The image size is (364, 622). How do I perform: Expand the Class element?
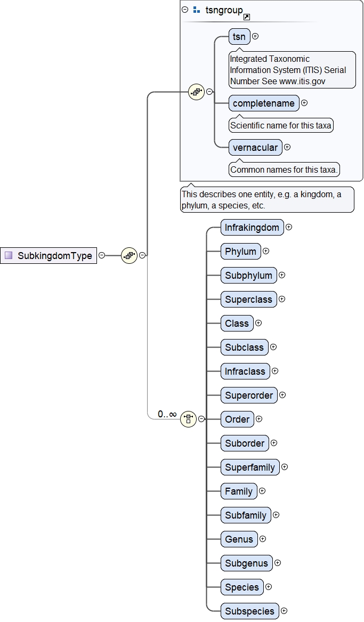(258, 324)
